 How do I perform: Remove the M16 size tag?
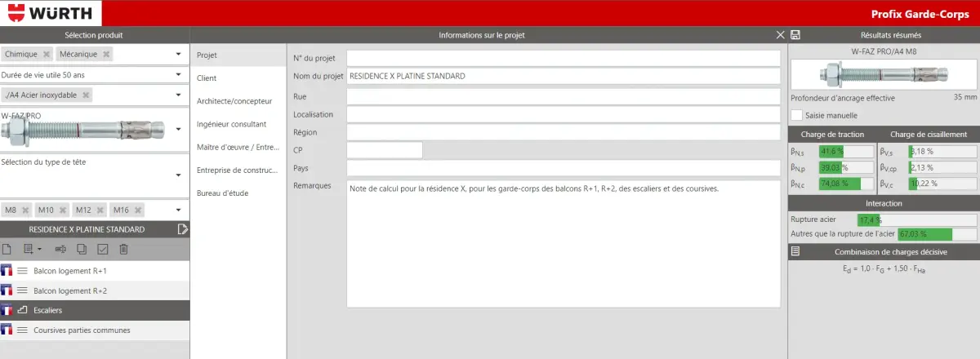137,210
